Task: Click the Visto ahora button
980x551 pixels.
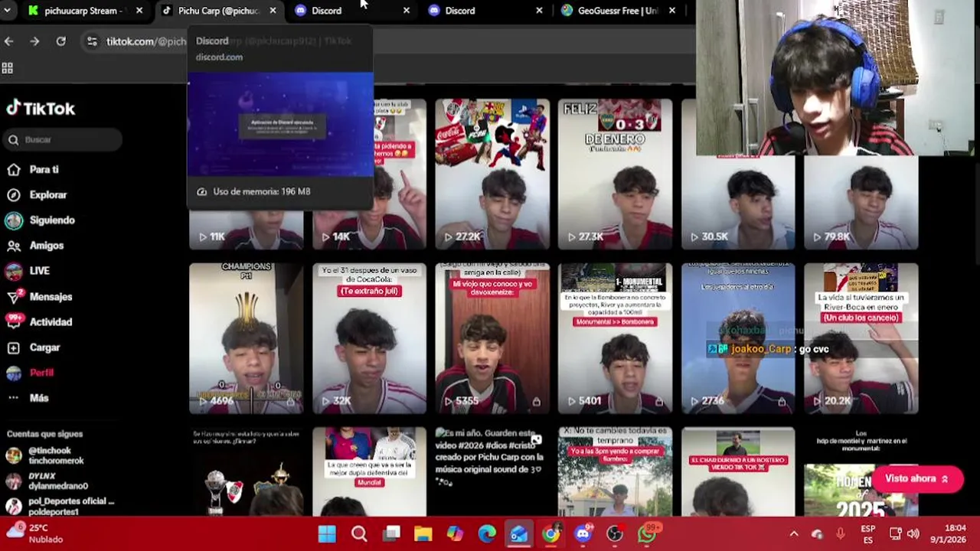Action: click(x=917, y=479)
